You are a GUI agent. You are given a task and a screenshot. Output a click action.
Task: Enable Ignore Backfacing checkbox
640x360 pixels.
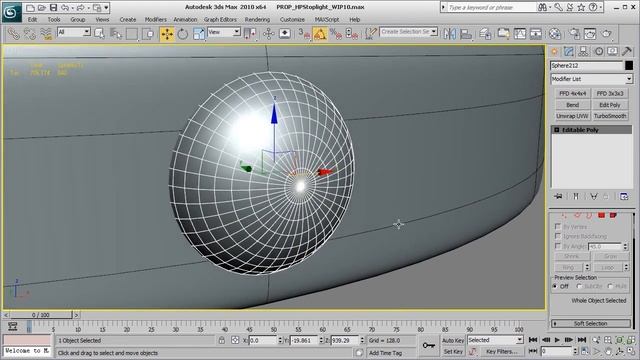pyautogui.click(x=558, y=236)
